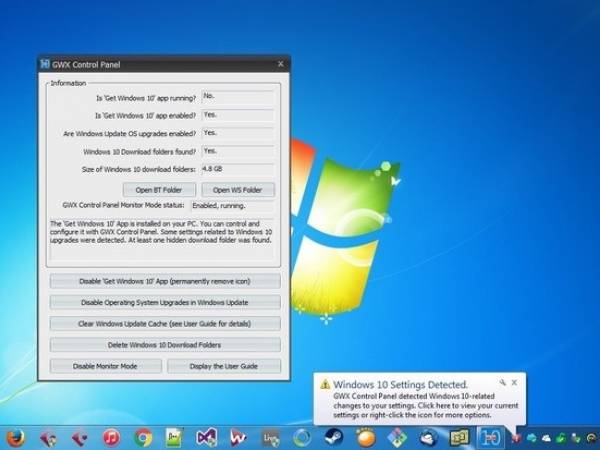This screenshot has height=450, width=600.
Task: Click the information description text box
Action: pos(161,239)
